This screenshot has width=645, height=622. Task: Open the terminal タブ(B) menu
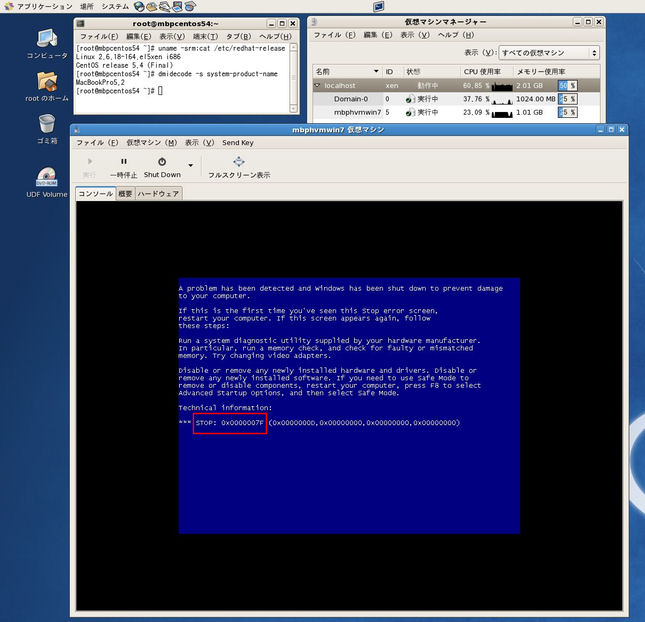click(239, 36)
